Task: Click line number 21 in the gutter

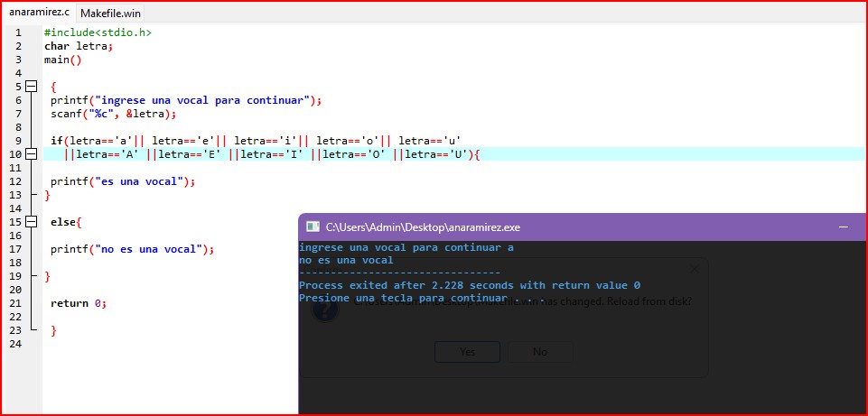Action: pyautogui.click(x=15, y=303)
